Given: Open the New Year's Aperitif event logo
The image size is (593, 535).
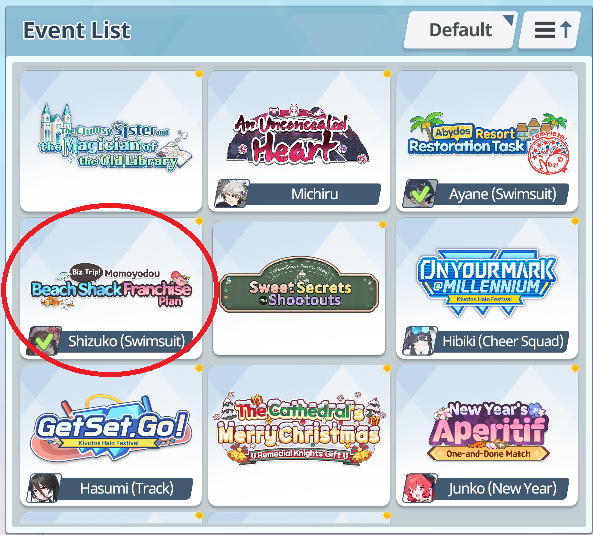Looking at the screenshot, I should pos(488,431).
